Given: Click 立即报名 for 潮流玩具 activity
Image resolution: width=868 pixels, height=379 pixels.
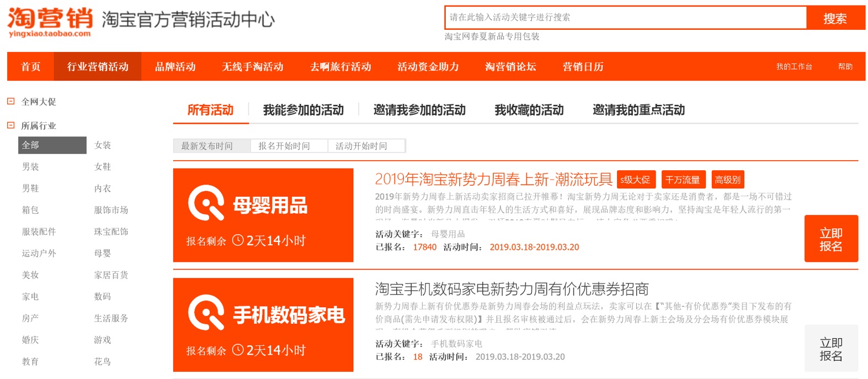Looking at the screenshot, I should 831,239.
